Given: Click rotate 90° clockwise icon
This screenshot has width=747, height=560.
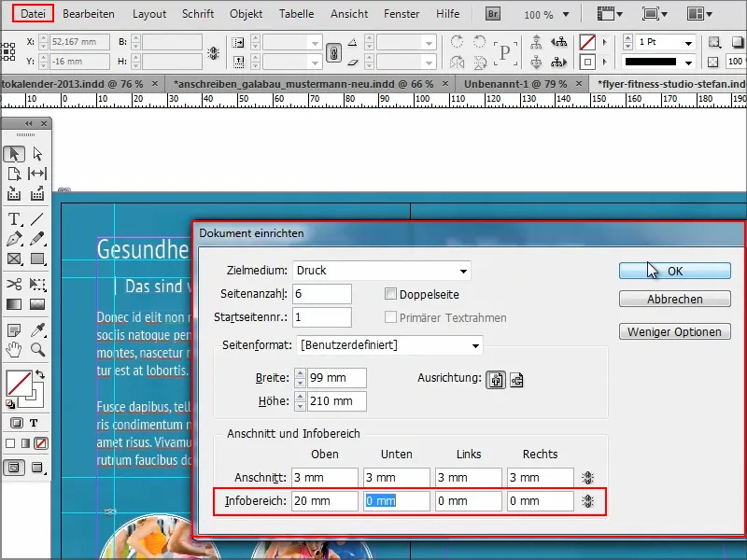Looking at the screenshot, I should click(x=457, y=42).
